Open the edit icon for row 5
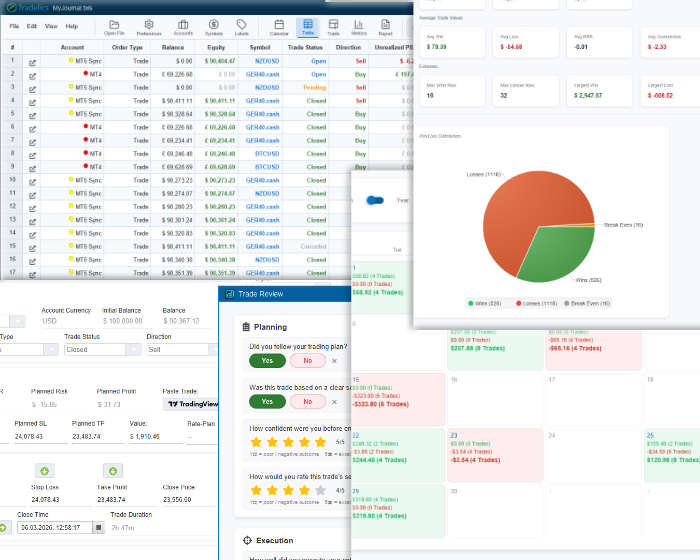This screenshot has height=560, width=700. [32, 116]
